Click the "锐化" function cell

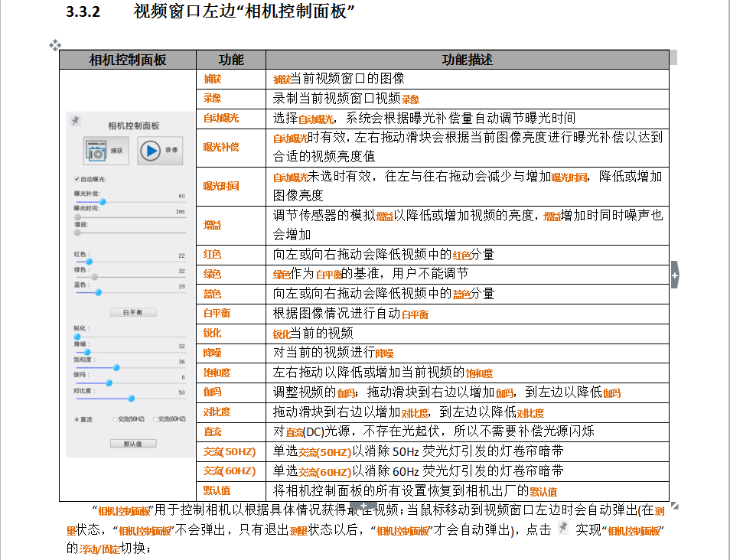point(231,334)
